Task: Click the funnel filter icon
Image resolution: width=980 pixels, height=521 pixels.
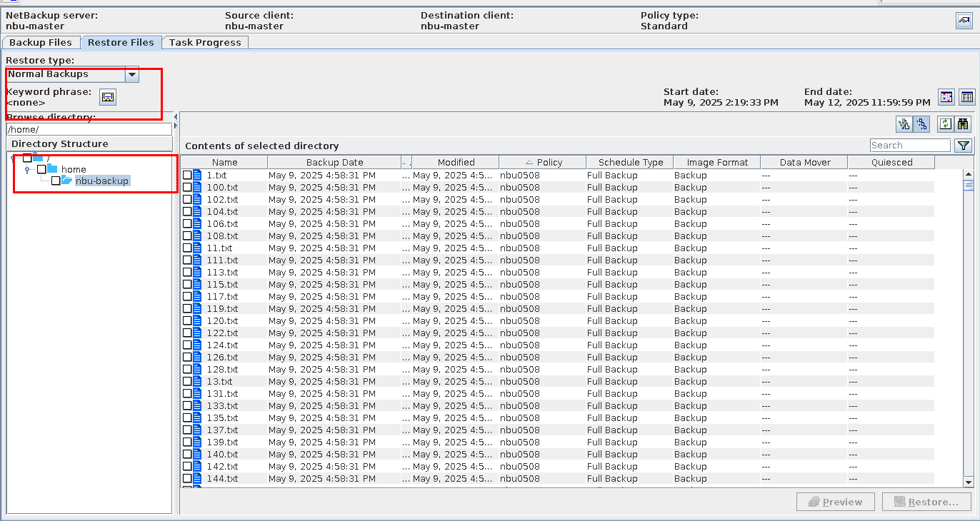Action: [x=963, y=146]
